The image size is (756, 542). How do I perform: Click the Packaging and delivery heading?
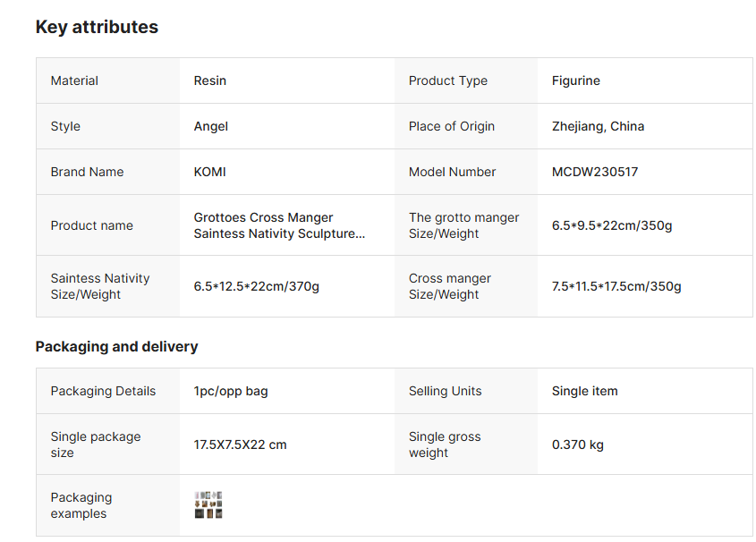click(116, 346)
